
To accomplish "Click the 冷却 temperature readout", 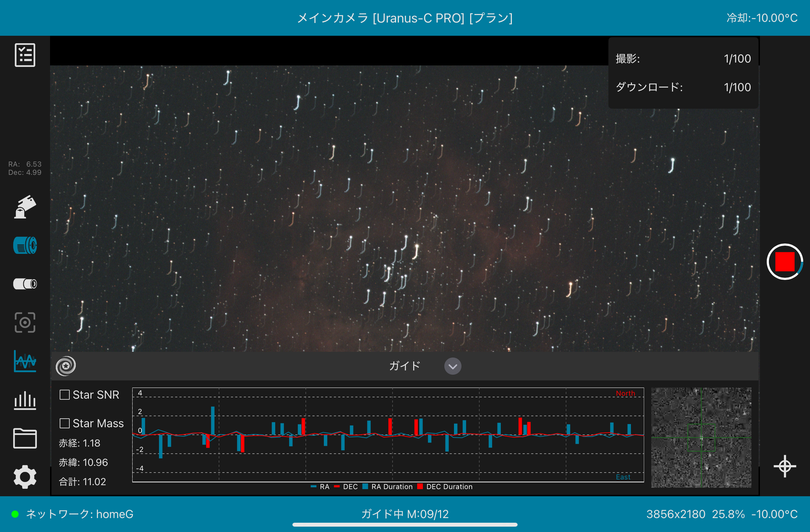I will click(x=762, y=18).
